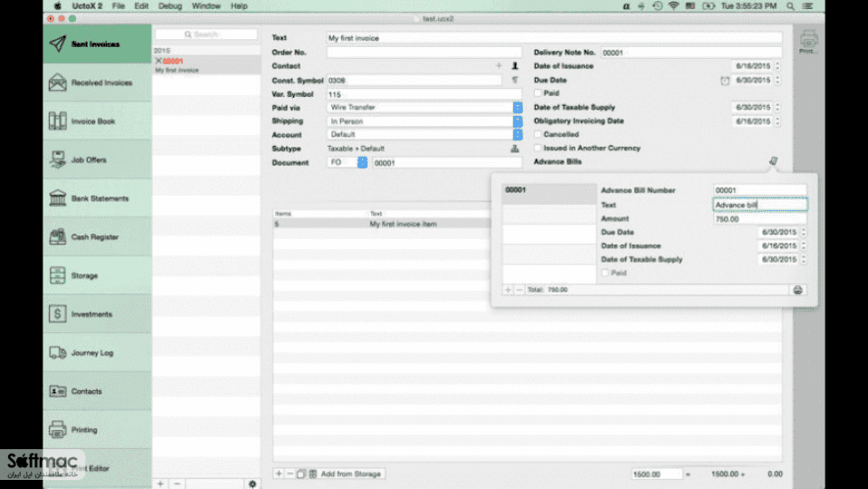Adjust advance bill Due Date stepper
The width and height of the screenshot is (868, 489).
click(804, 232)
